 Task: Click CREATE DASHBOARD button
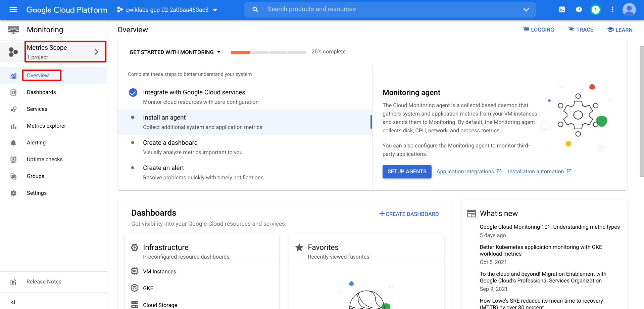(409, 214)
